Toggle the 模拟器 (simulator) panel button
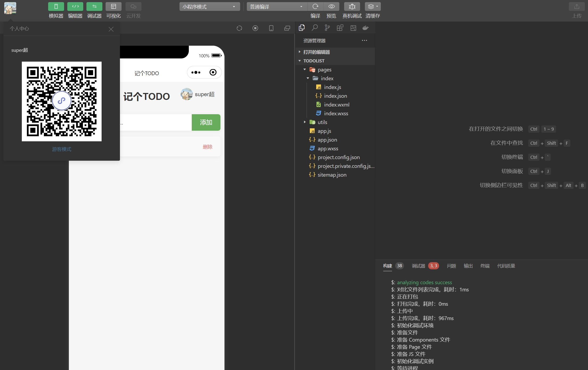588x370 pixels. click(56, 6)
